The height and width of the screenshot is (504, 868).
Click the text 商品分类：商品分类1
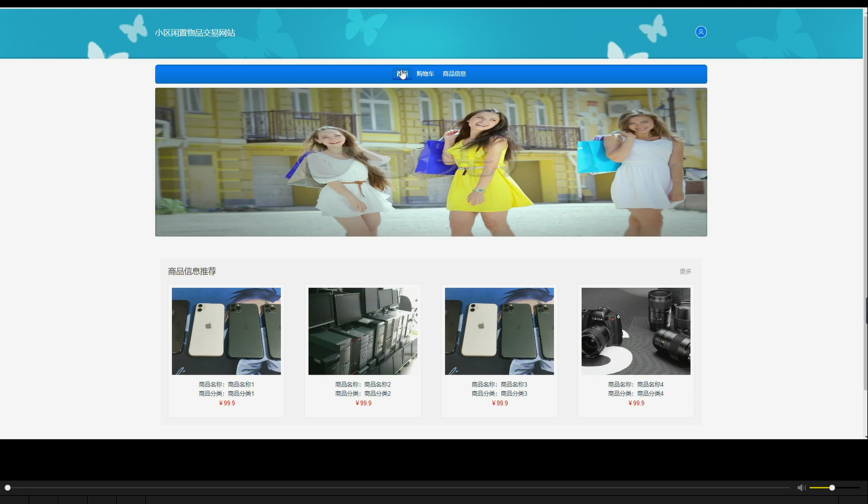tap(226, 393)
